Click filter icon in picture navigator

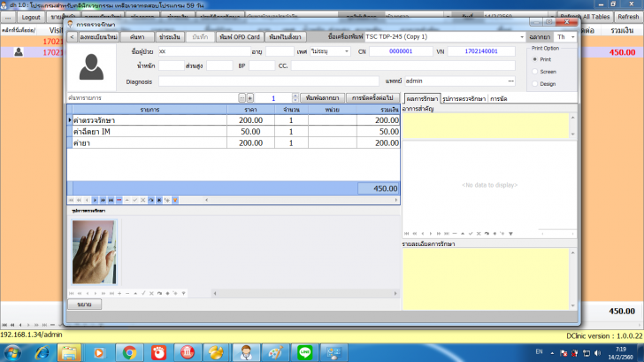(184, 293)
